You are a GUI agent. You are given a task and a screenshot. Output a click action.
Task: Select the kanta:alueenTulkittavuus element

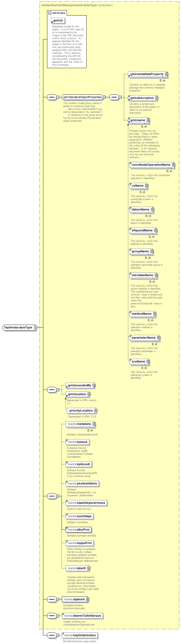83,616
